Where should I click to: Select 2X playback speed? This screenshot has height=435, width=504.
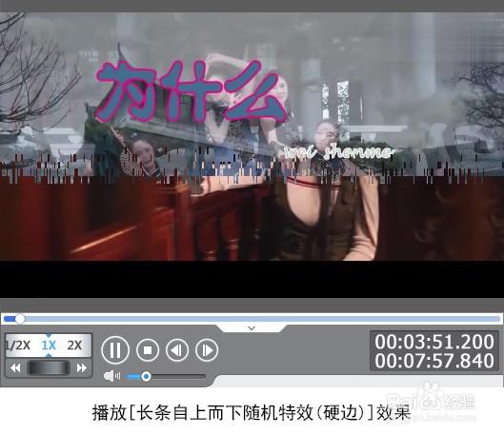[x=74, y=346]
